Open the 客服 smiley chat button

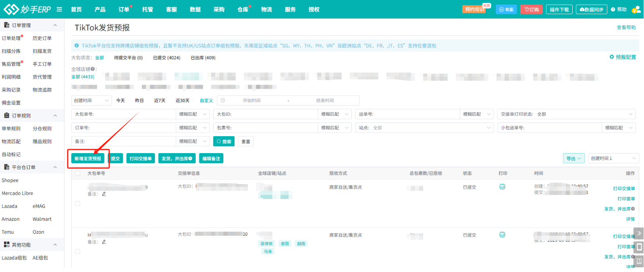[x=506, y=9]
